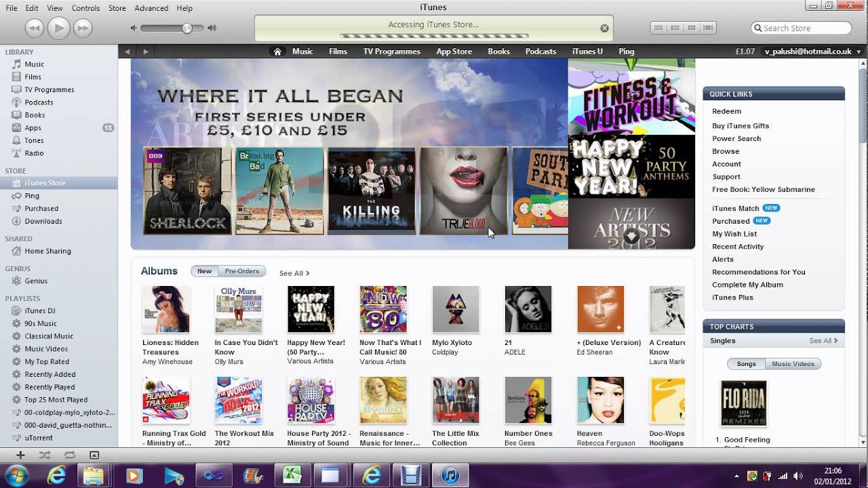Select Ping in the Store sidebar
Screen dimensions: 868x488
coord(32,196)
